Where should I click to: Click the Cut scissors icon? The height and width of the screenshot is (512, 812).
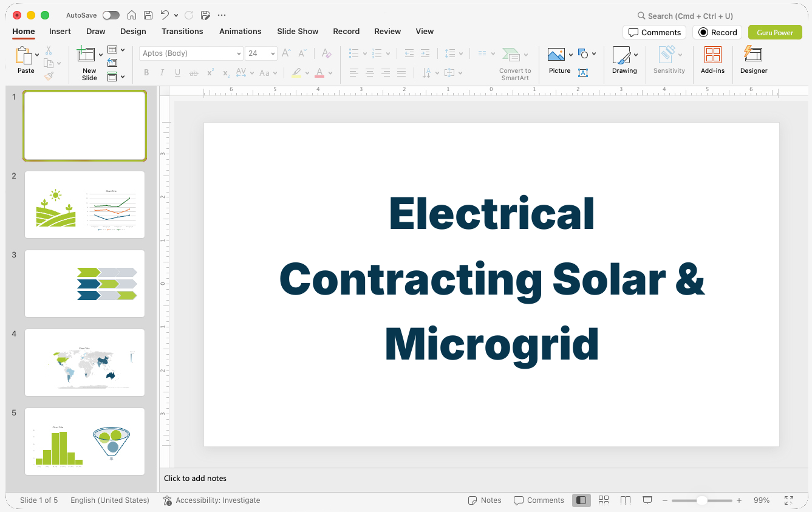(49, 50)
